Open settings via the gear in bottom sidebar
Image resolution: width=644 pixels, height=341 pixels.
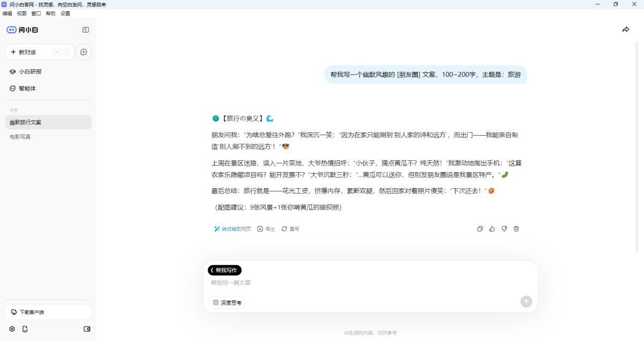click(12, 329)
